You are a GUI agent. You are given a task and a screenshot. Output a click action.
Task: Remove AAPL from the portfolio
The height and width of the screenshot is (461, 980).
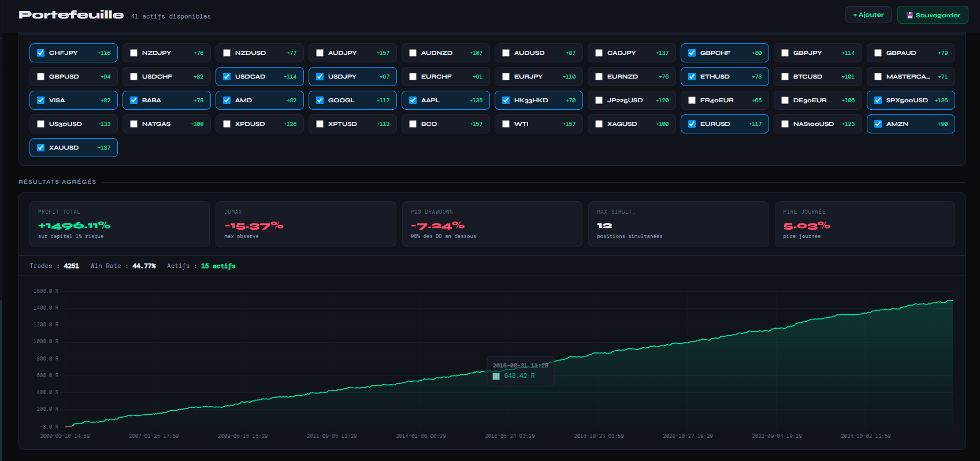pyautogui.click(x=413, y=100)
